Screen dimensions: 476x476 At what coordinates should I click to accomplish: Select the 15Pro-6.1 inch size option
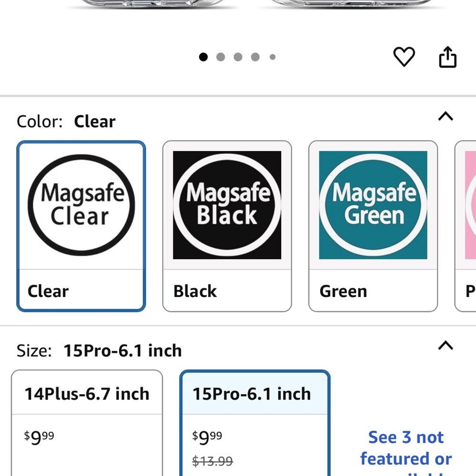[x=252, y=394]
